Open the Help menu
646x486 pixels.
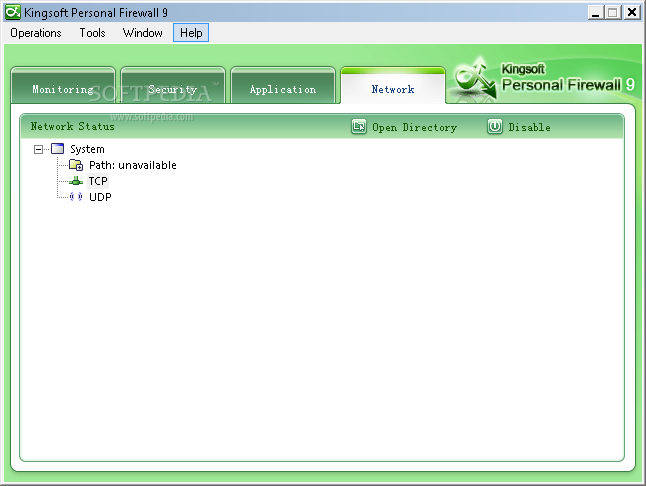(191, 33)
